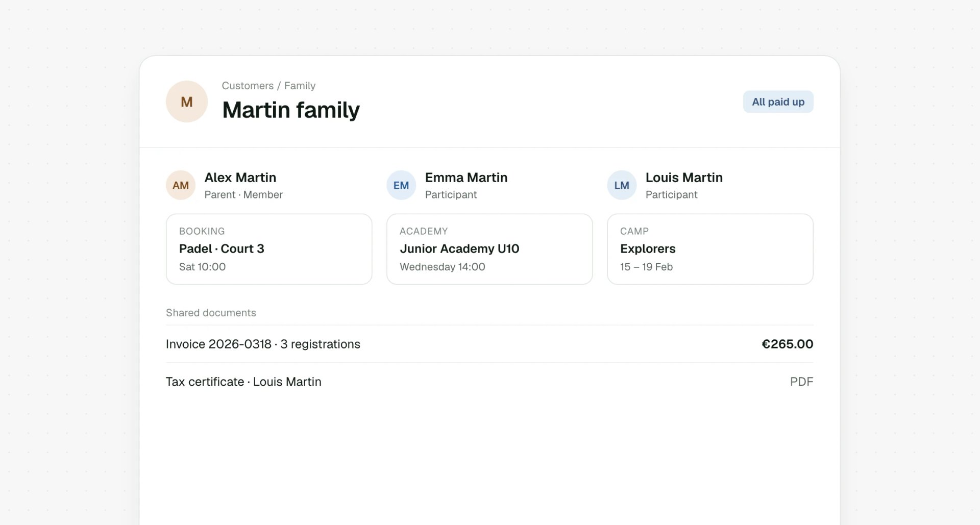This screenshot has width=980, height=525.
Task: Click the Martin family 'M' avatar
Action: coord(187,102)
